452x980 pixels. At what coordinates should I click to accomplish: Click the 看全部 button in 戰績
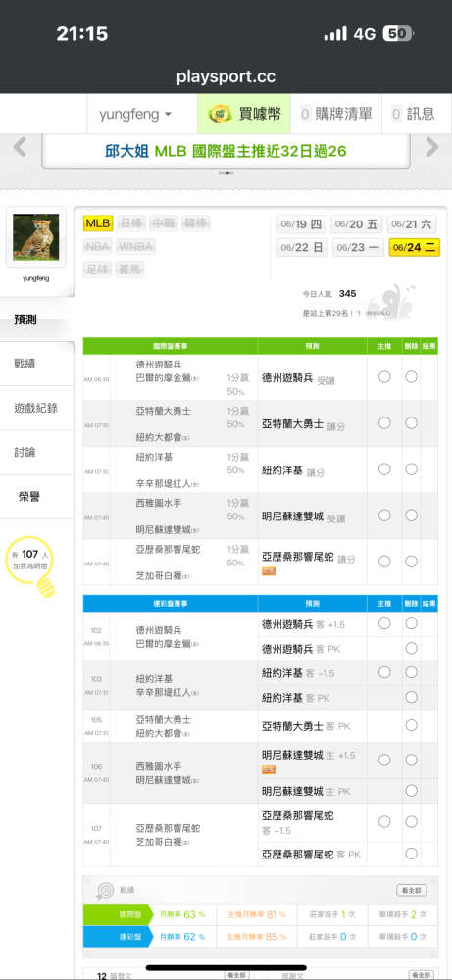tap(412, 890)
